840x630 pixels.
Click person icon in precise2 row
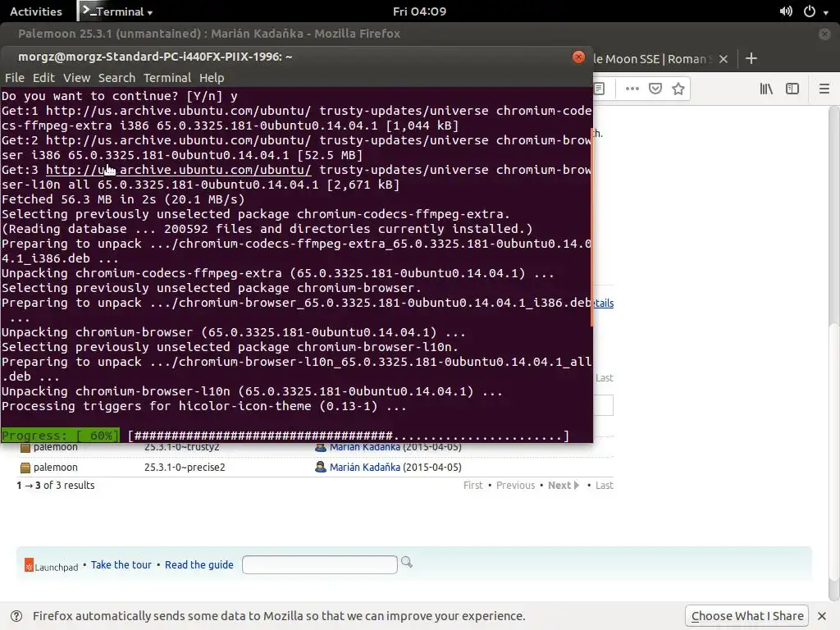pos(321,467)
